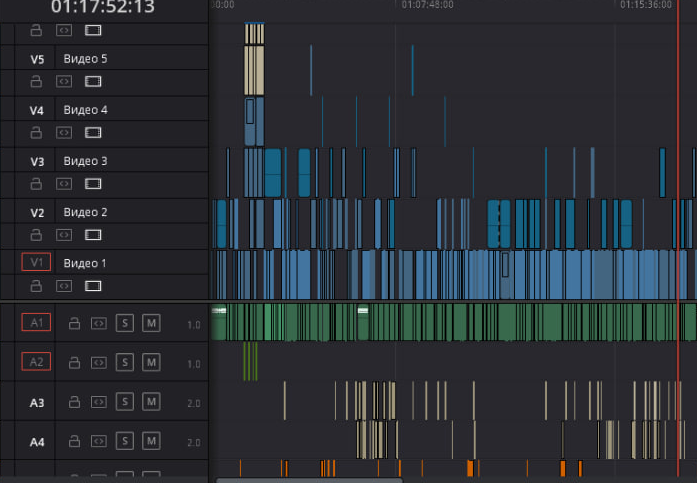The image size is (697, 483).
Task: Solo the A1 audio track
Action: click(x=125, y=323)
